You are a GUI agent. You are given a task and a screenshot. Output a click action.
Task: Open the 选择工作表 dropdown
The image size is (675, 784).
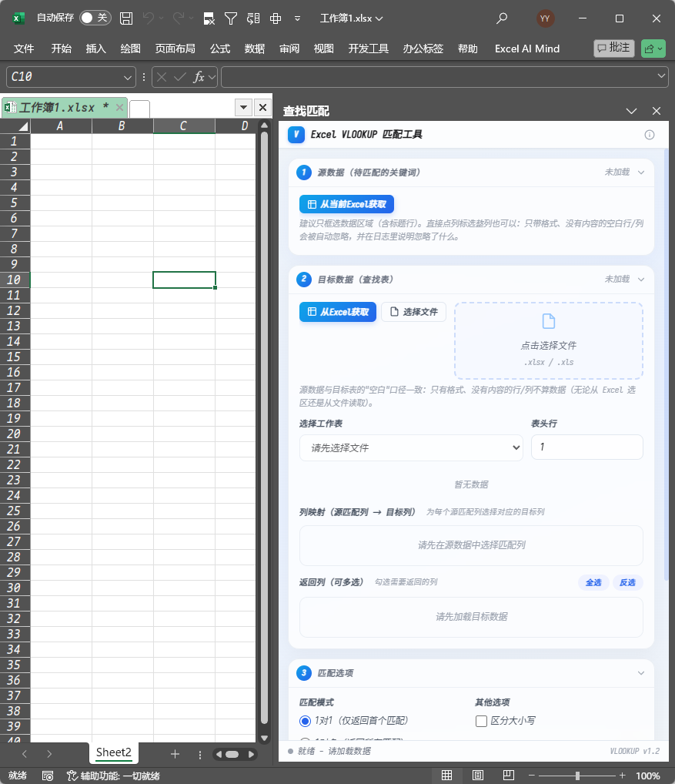[411, 448]
